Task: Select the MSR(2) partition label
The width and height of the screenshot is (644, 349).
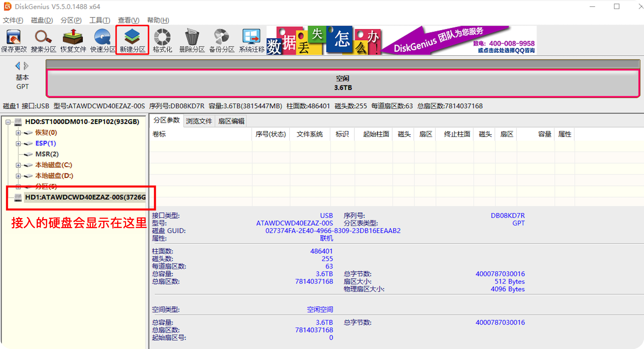Action: click(x=47, y=154)
